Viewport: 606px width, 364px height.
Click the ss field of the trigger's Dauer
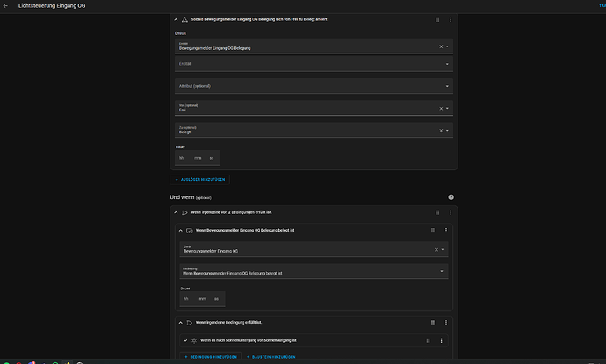coord(212,158)
